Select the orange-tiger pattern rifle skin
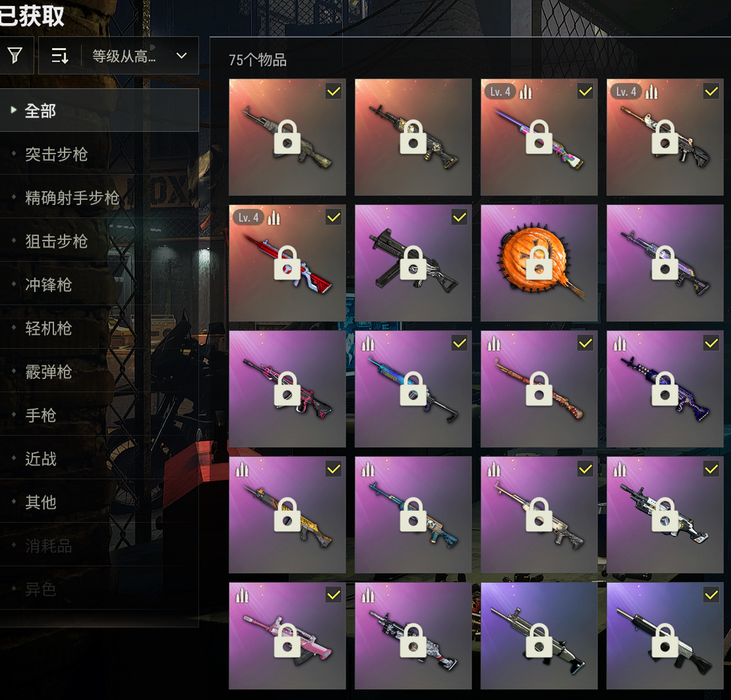731x700 pixels. click(287, 515)
